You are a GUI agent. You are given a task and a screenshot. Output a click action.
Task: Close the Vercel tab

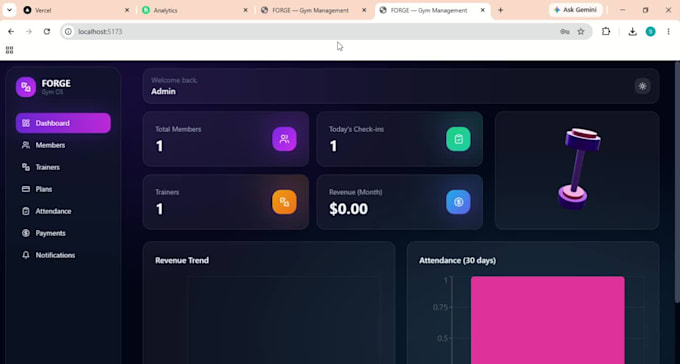[x=127, y=10]
